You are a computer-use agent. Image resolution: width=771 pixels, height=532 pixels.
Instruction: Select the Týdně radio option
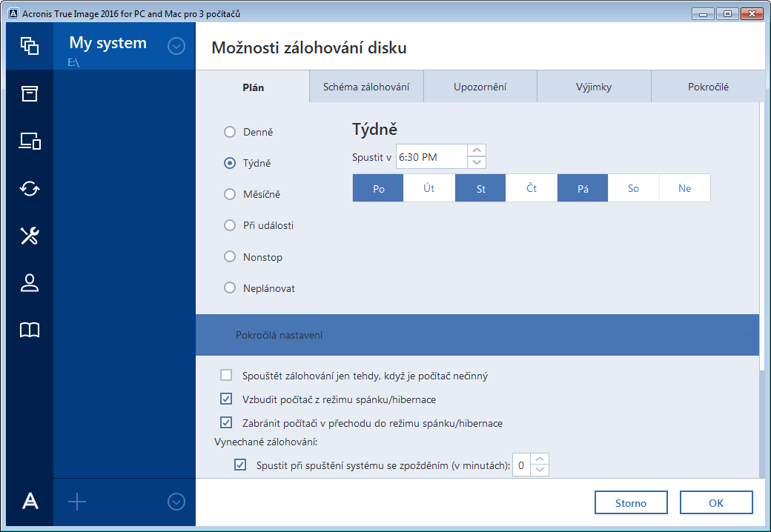tap(230, 163)
